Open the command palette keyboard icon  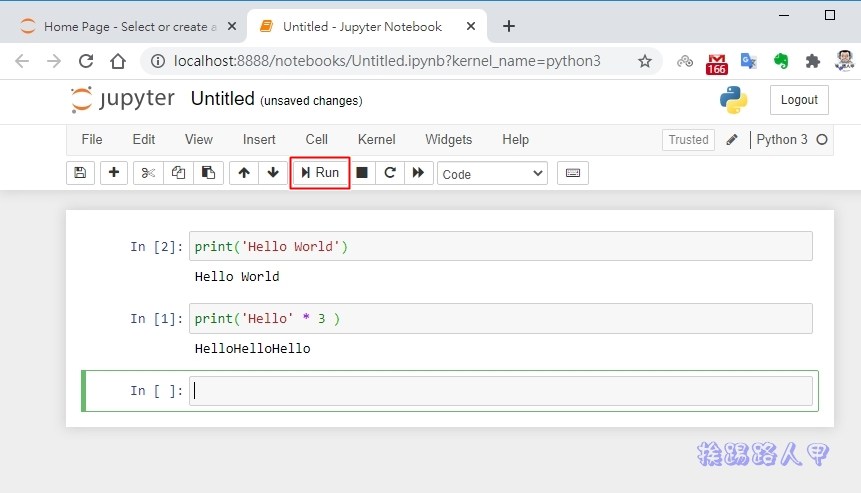573,173
